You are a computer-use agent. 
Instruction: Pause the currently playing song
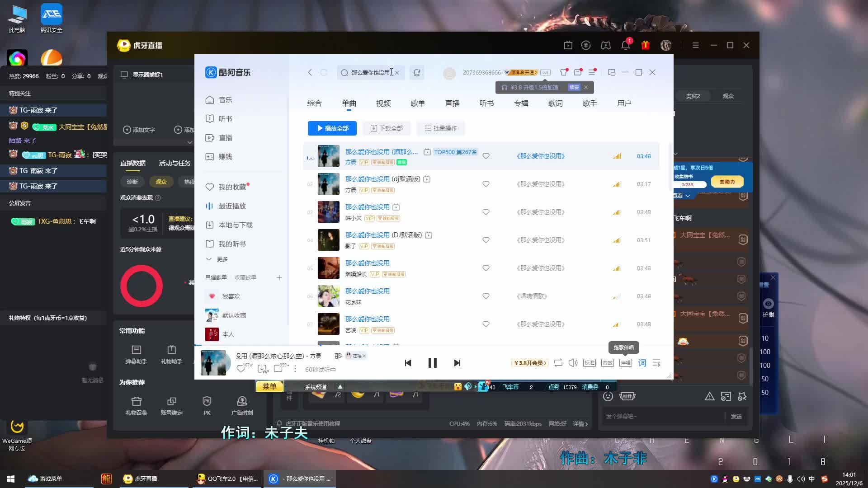[432, 363]
